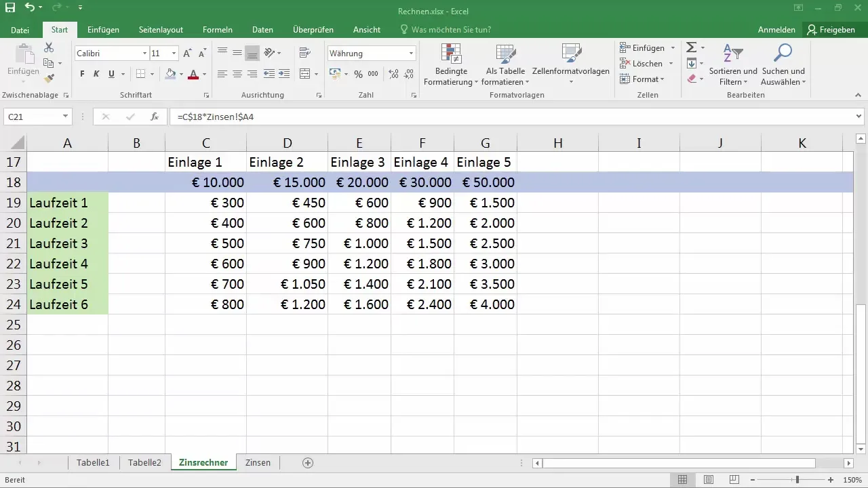Toggle underline U formatting
Screen dimensions: 868x488
(112, 74)
